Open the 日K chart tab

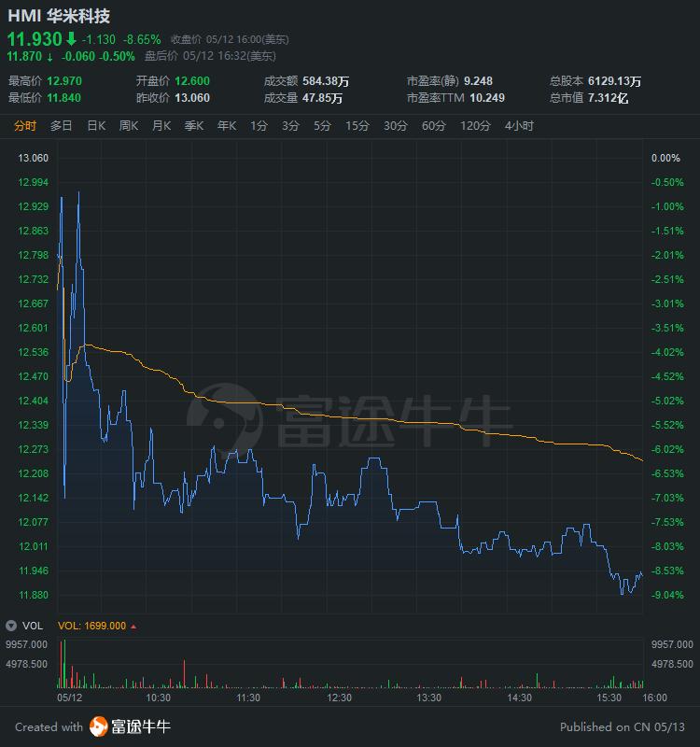coord(96,126)
